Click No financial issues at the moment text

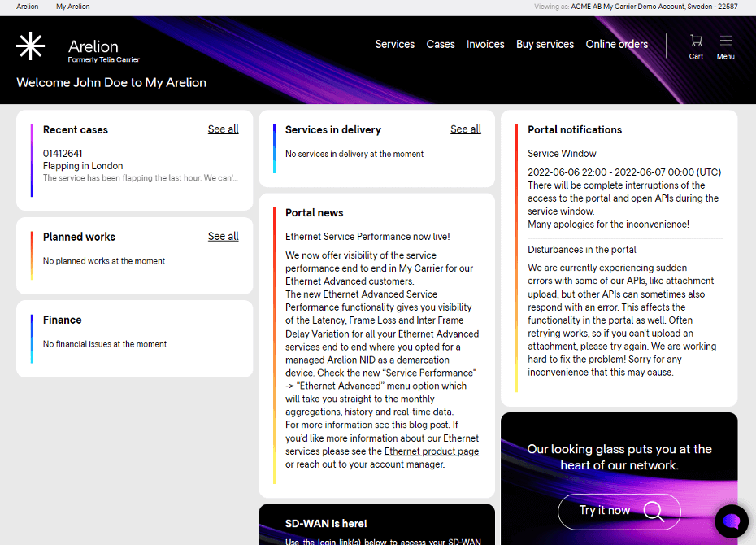coord(105,344)
